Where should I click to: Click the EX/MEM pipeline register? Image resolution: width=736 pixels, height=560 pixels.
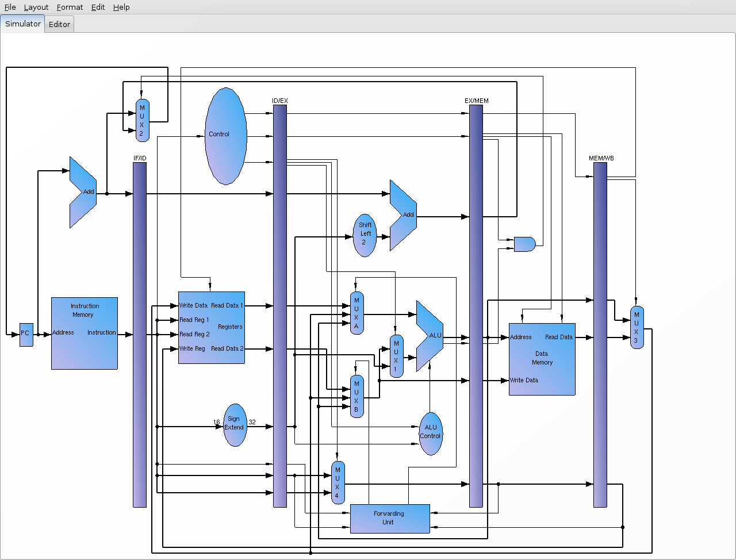point(476,306)
